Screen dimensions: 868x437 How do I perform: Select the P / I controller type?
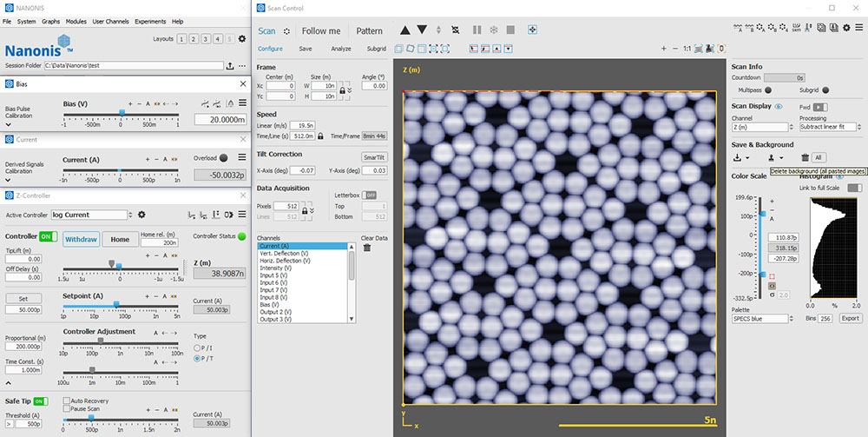196,348
